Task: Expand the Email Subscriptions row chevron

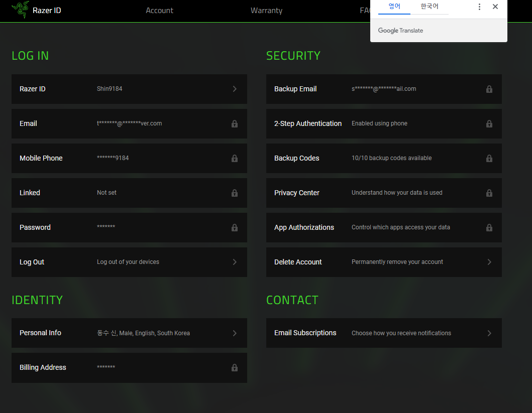Action: [x=490, y=333]
